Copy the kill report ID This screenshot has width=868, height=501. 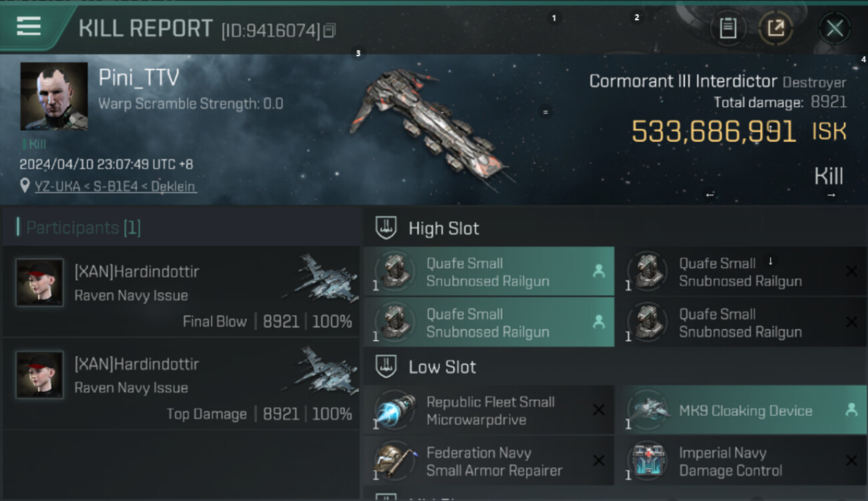[329, 31]
